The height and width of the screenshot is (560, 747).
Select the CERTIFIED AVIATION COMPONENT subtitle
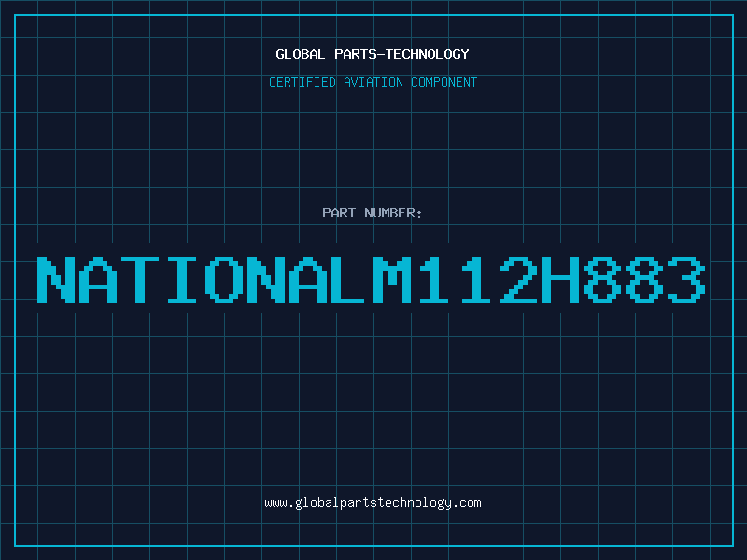click(x=373, y=82)
